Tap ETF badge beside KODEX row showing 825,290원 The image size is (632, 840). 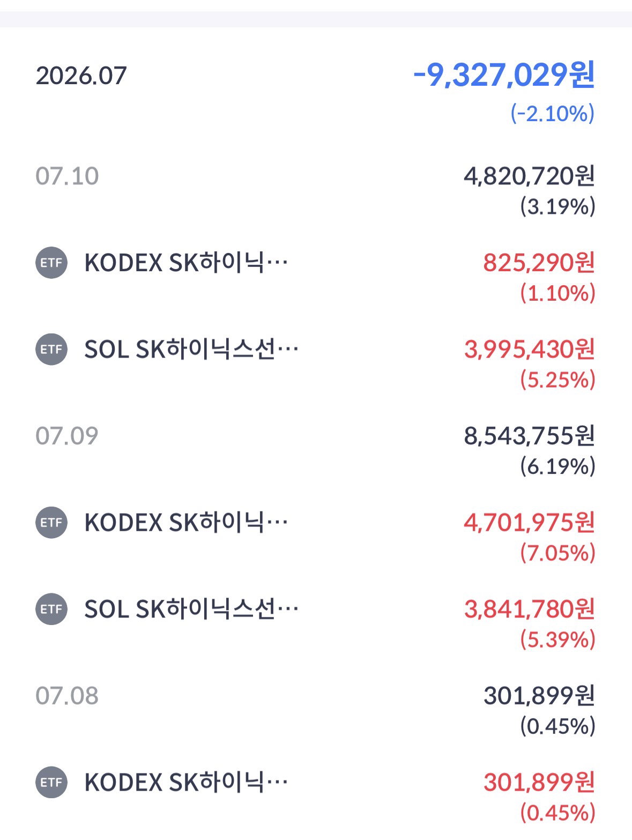coord(51,263)
